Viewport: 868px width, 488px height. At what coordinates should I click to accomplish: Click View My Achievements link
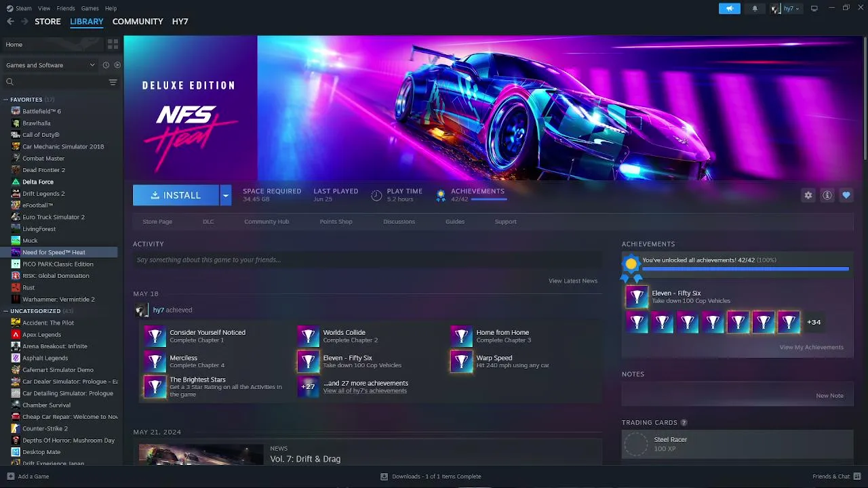pyautogui.click(x=812, y=347)
